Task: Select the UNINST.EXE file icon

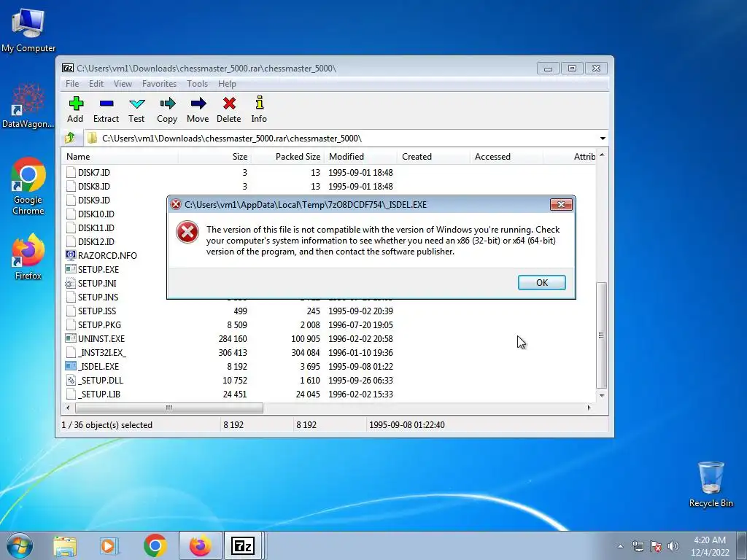Action: coord(71,338)
